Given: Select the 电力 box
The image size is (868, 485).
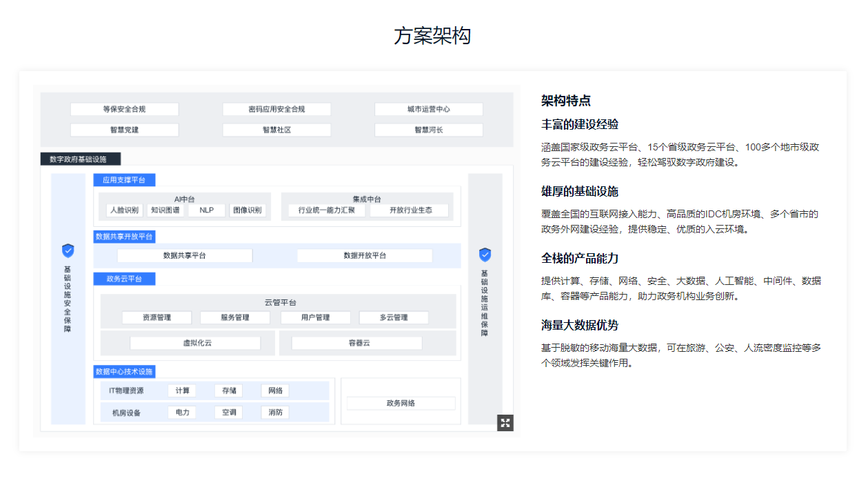Looking at the screenshot, I should pos(182,413).
